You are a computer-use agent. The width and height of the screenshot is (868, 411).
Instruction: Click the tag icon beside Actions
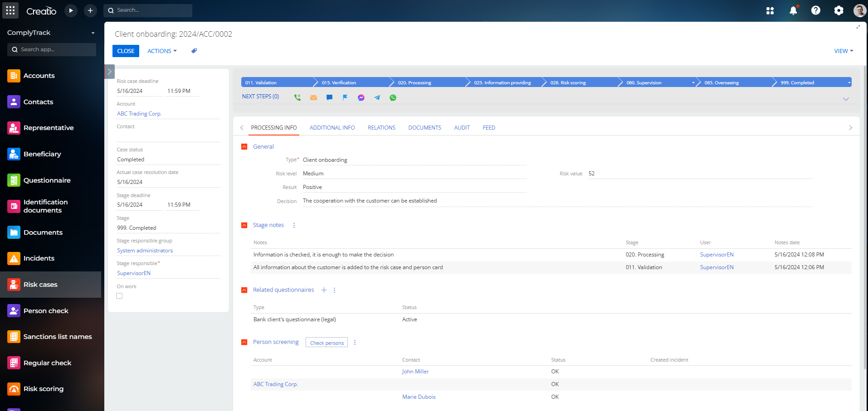[x=194, y=51]
